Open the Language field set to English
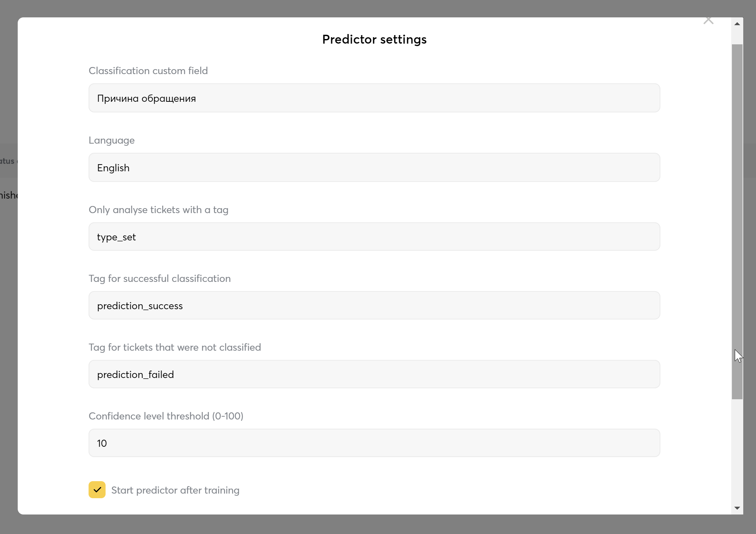756x534 pixels. (374, 167)
